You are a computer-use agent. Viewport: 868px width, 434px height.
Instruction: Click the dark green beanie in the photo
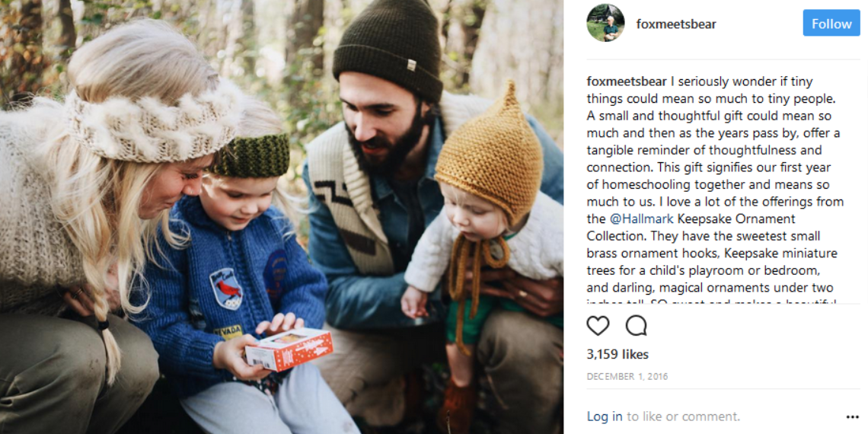click(388, 48)
